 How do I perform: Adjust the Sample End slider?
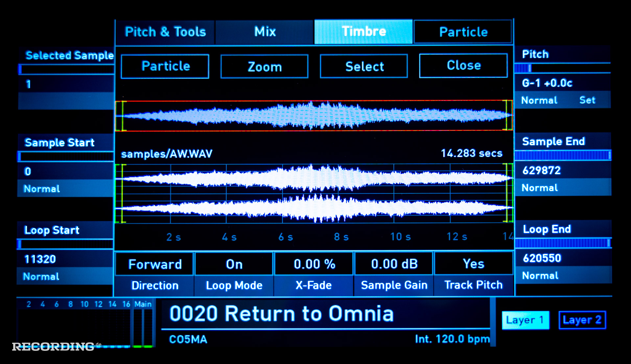coord(563,155)
